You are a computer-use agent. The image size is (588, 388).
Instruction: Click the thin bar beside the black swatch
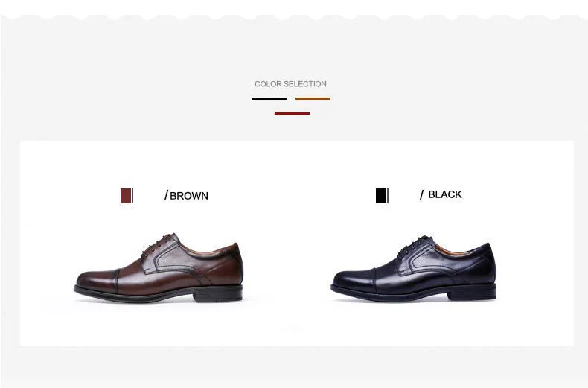(388, 196)
